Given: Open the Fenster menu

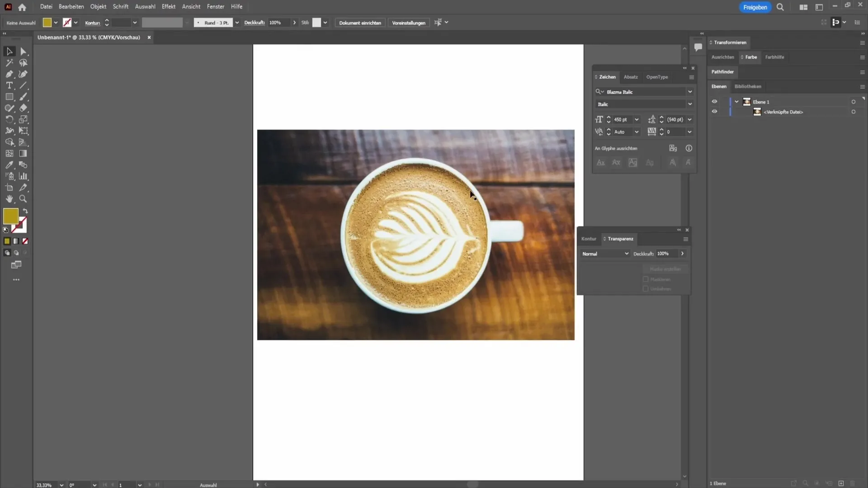Looking at the screenshot, I should [x=215, y=7].
